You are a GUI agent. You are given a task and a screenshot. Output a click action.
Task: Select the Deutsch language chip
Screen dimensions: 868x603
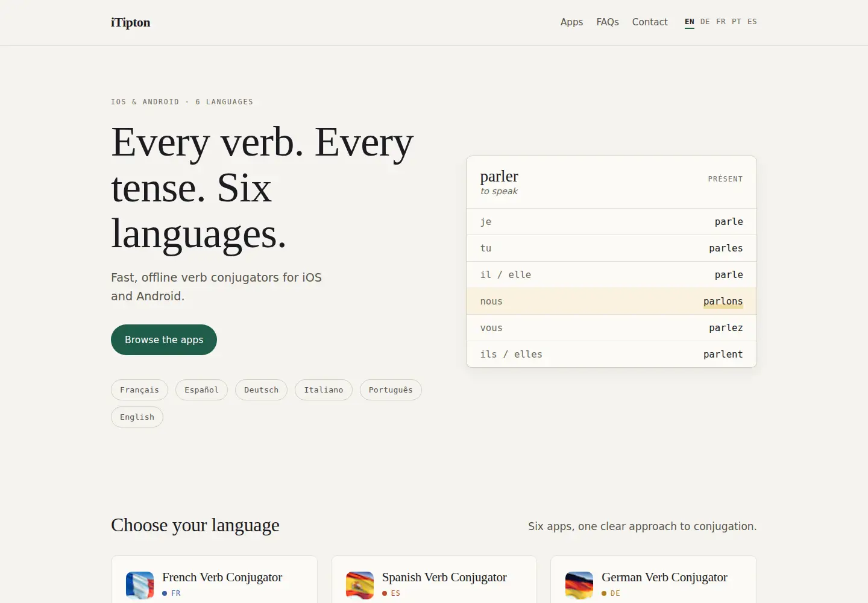pyautogui.click(x=261, y=390)
